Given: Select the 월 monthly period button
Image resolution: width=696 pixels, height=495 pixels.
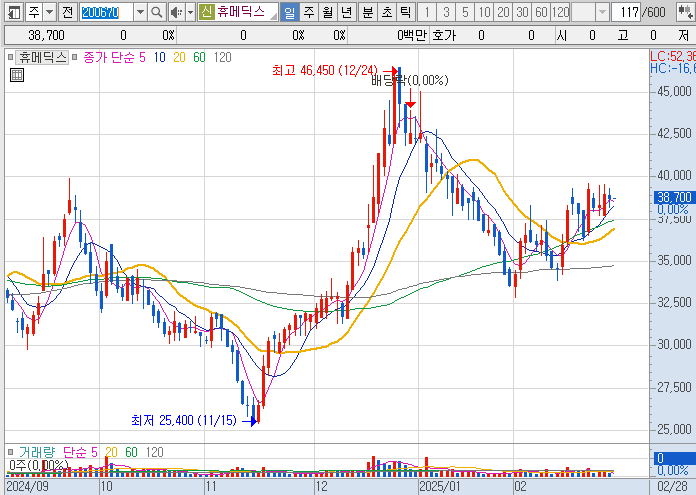Looking at the screenshot, I should point(328,12).
